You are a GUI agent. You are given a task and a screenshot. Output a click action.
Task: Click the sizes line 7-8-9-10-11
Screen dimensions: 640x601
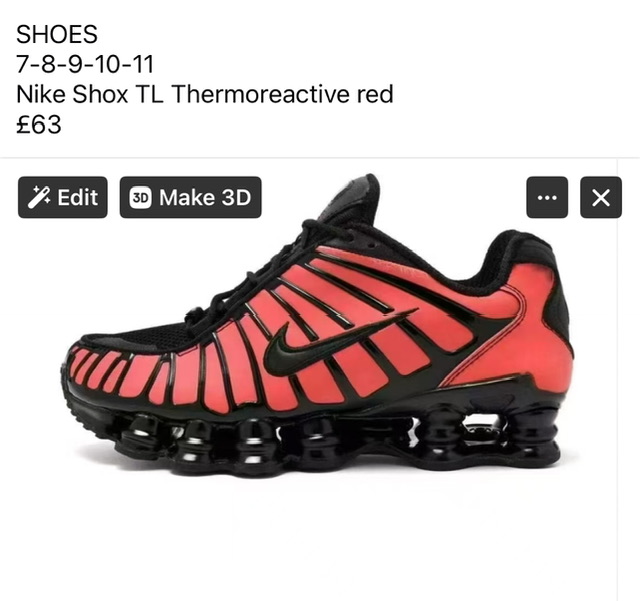click(x=85, y=64)
